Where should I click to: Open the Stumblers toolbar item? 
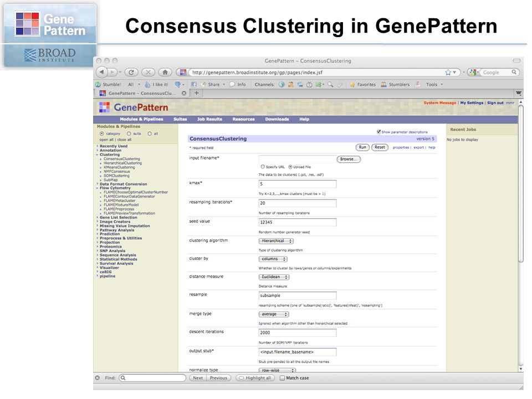coord(395,84)
